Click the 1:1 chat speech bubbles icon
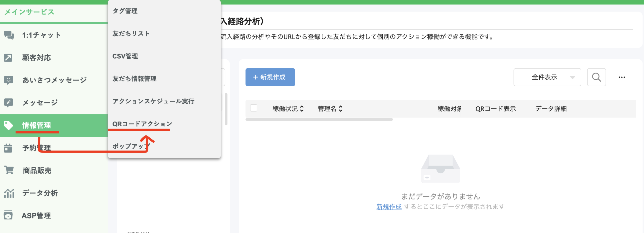The image size is (644, 233). coord(9,35)
